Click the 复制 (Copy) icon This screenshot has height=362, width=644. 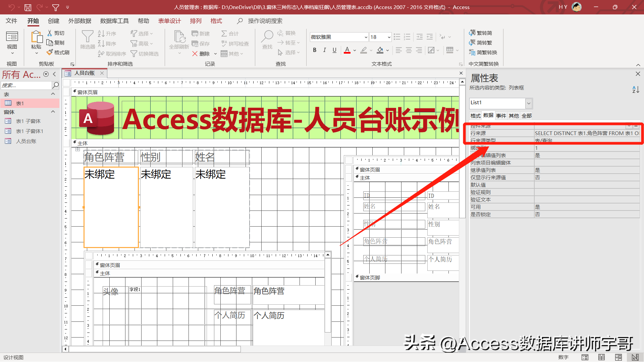click(x=50, y=43)
